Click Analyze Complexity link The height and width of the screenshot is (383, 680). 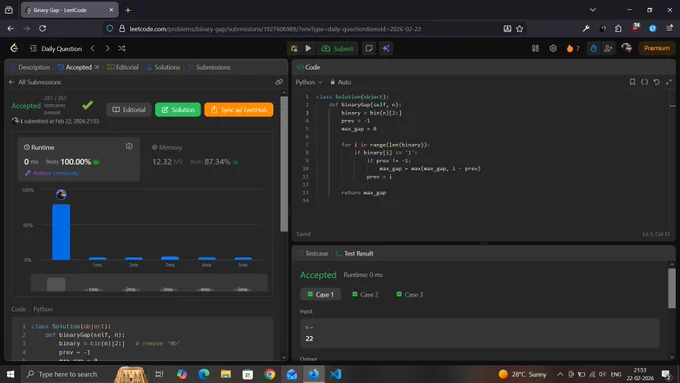52,173
